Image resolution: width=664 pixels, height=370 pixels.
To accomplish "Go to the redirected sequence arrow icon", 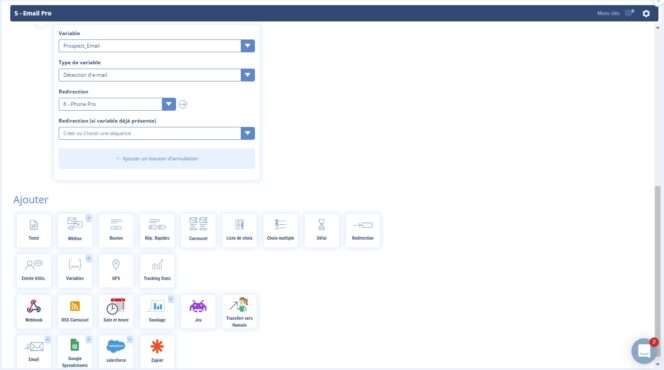I will tap(183, 104).
